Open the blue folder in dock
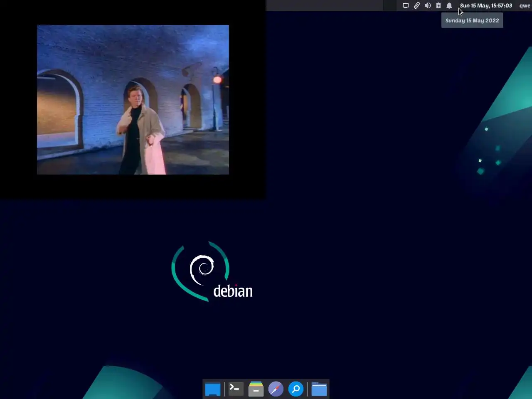532x399 pixels. 319,389
